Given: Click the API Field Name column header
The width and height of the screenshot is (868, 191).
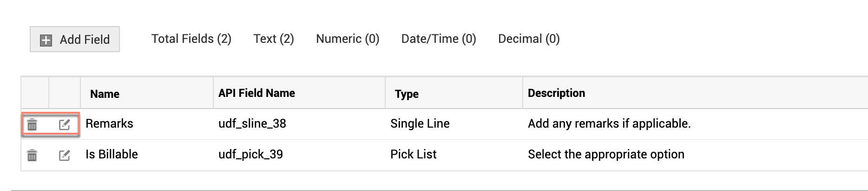Looking at the screenshot, I should tap(256, 93).
